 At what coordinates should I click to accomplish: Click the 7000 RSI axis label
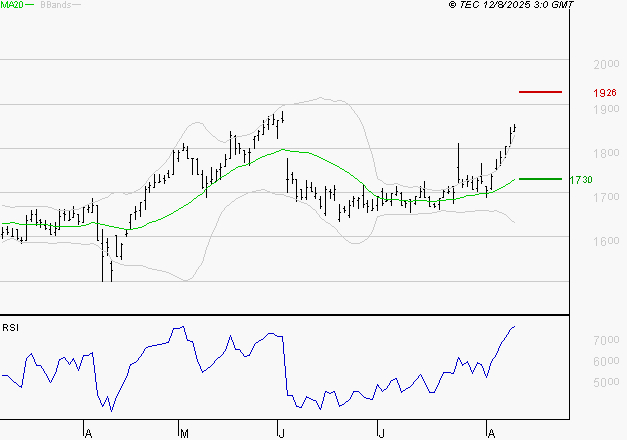(x=606, y=340)
